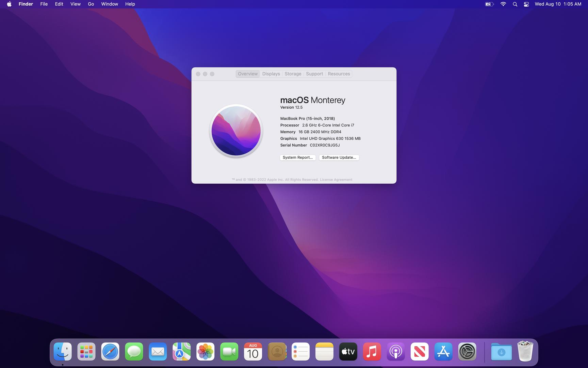Launch Maps from the Dock
This screenshot has height=368, width=588.
pyautogui.click(x=182, y=352)
